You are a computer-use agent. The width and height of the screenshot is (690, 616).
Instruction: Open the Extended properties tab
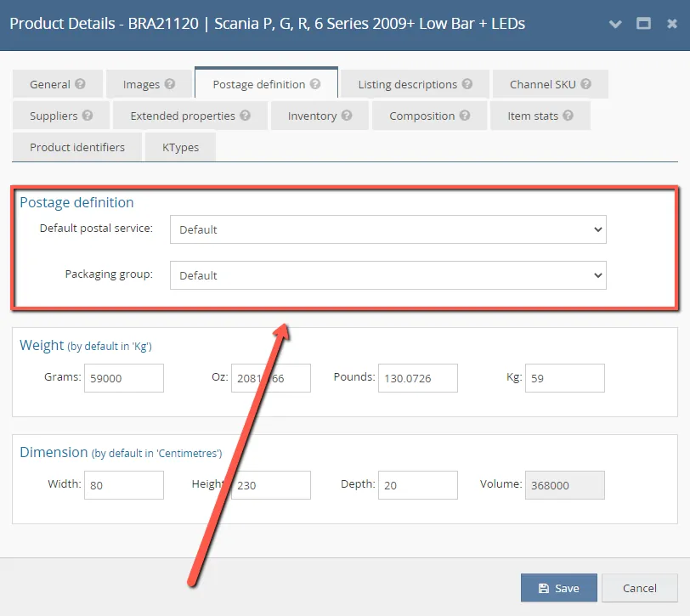coord(190,116)
